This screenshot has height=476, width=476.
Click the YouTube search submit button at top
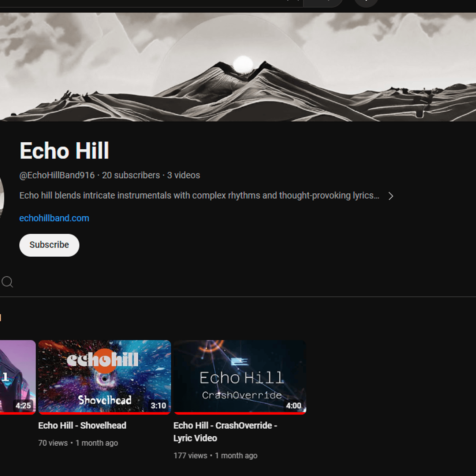pos(323,3)
